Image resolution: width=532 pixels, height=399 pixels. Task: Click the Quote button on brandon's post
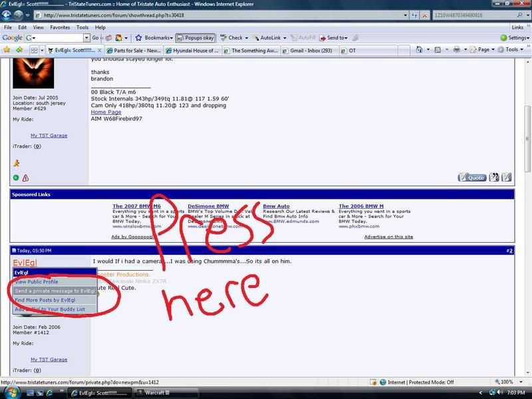point(472,178)
